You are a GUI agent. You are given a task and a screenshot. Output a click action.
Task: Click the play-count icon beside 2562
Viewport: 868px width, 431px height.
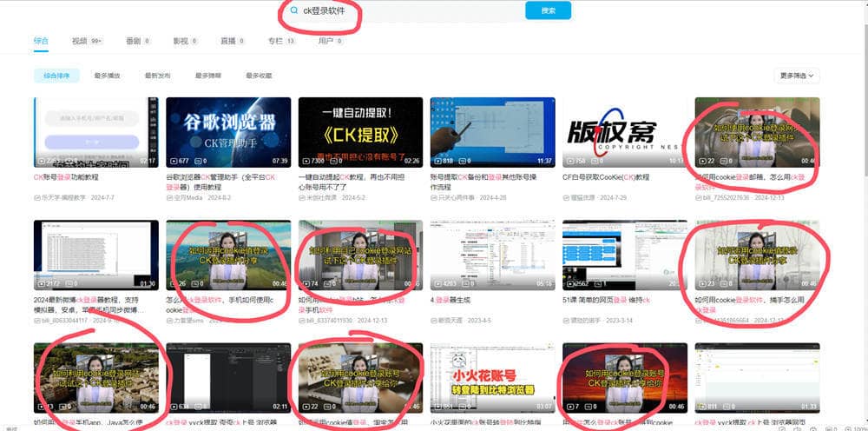point(571,283)
